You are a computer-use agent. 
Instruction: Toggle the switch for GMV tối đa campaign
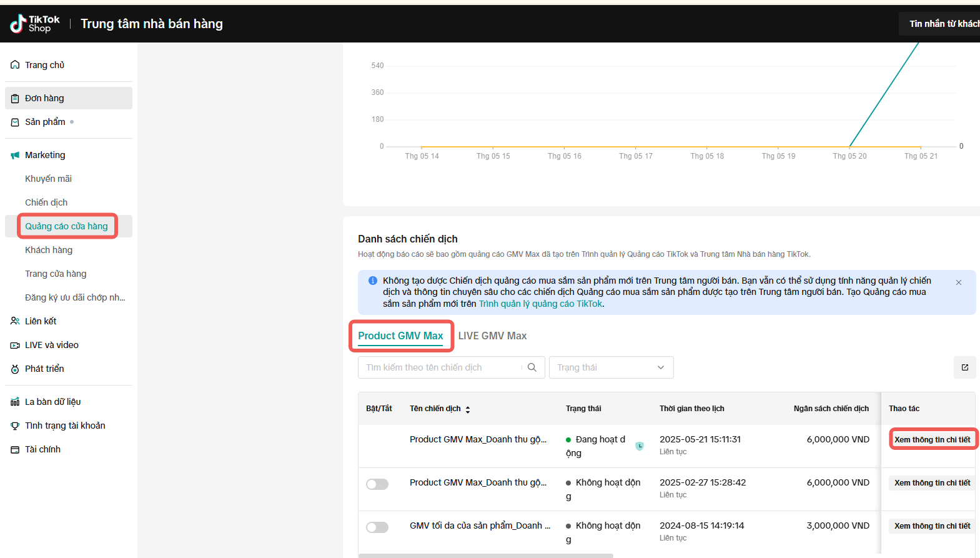point(377,527)
